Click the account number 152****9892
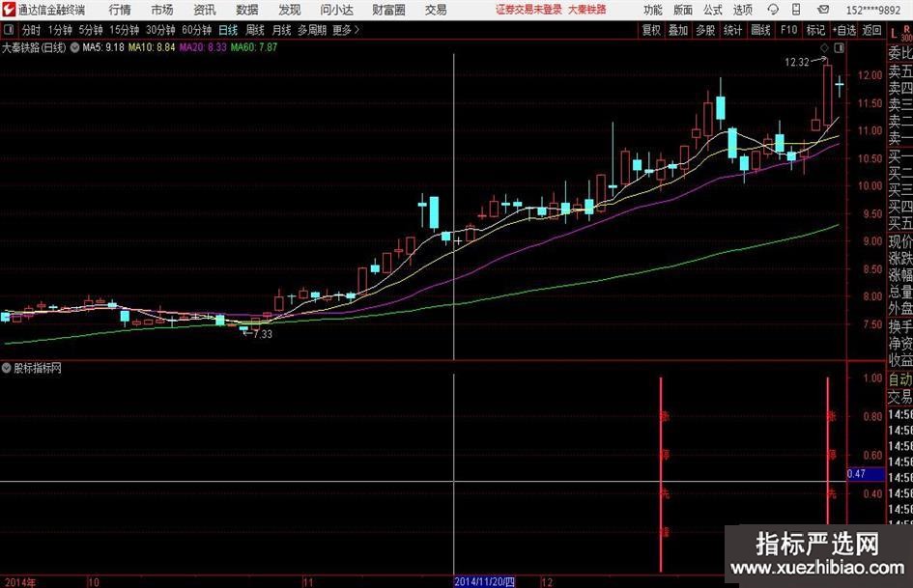This screenshot has width=913, height=588. coord(872,10)
